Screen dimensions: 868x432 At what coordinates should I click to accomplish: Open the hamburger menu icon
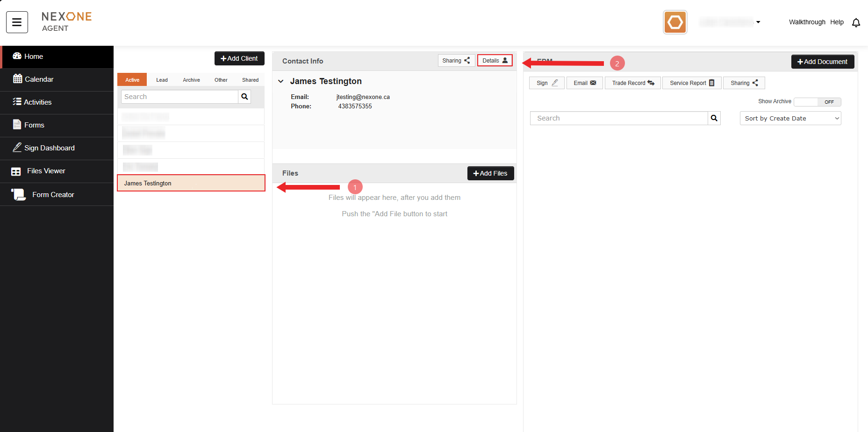pos(17,22)
